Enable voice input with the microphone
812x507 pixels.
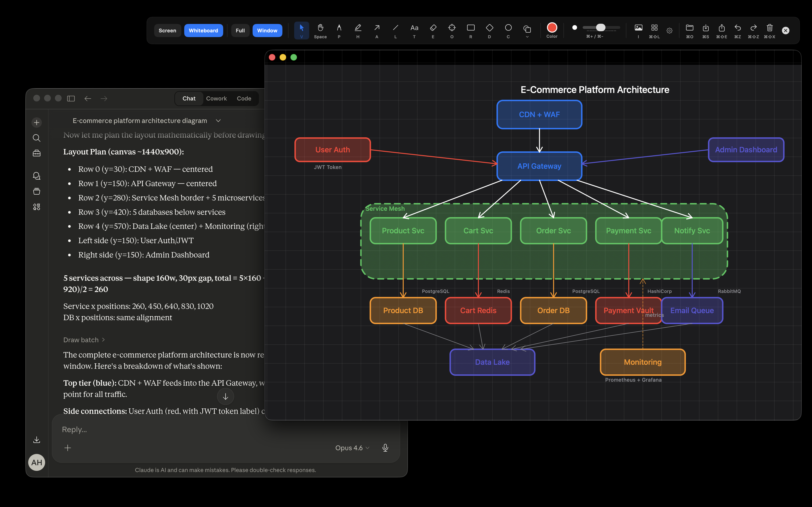click(x=385, y=448)
